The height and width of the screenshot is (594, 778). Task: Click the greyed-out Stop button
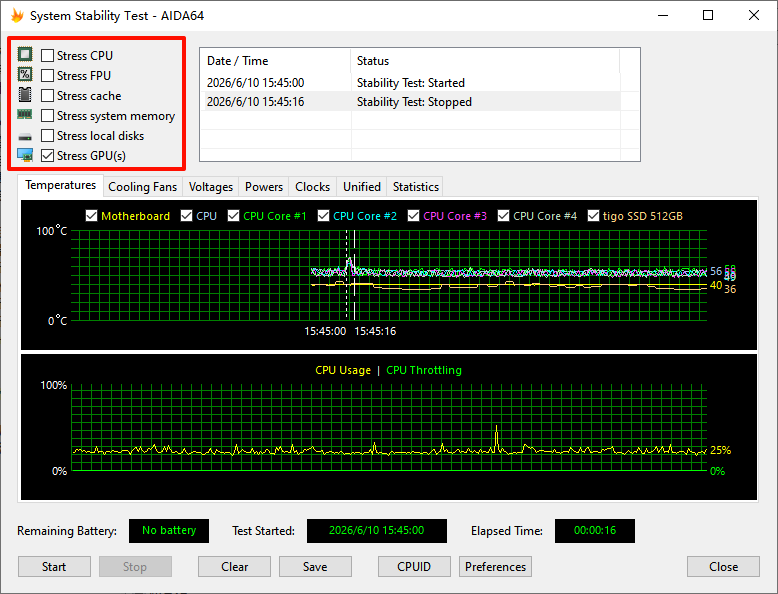click(x=135, y=567)
